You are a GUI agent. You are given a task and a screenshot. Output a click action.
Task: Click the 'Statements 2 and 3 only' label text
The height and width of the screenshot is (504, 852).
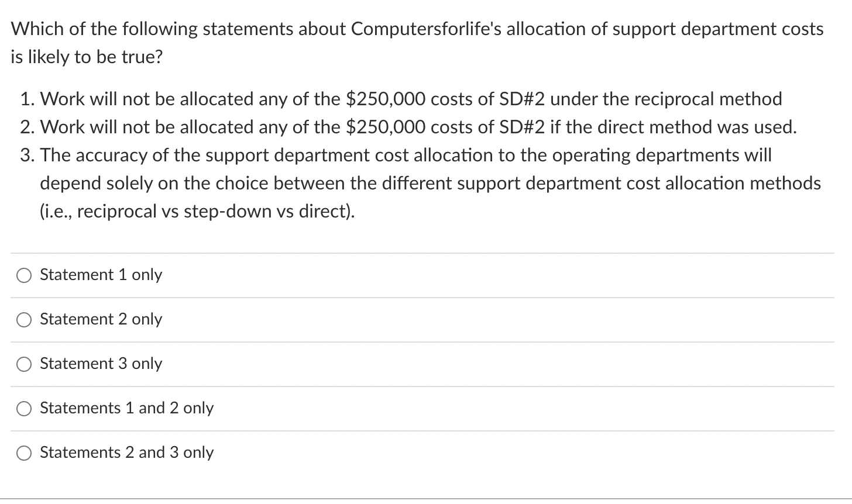pyautogui.click(x=127, y=453)
